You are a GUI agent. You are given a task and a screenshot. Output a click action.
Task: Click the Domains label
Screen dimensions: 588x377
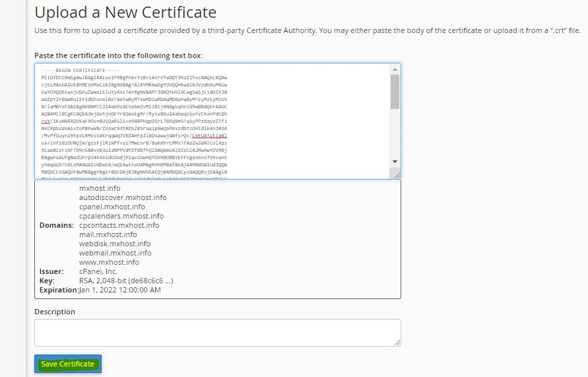click(57, 225)
